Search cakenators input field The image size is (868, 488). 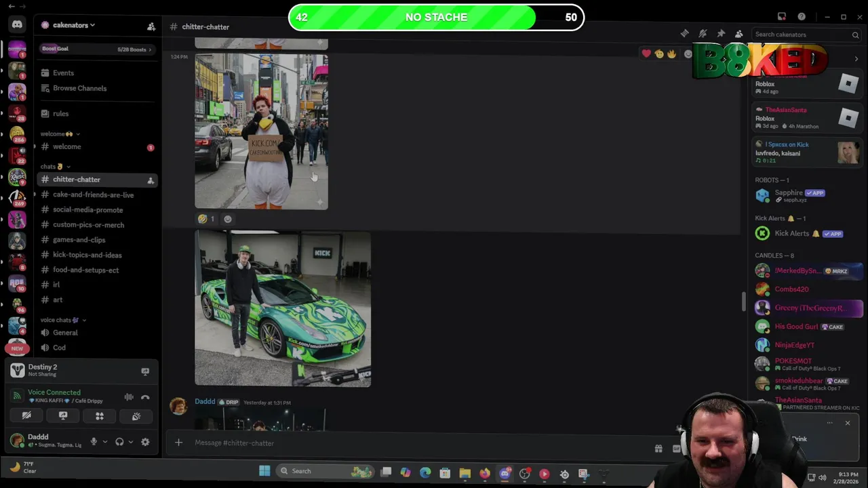pos(807,35)
